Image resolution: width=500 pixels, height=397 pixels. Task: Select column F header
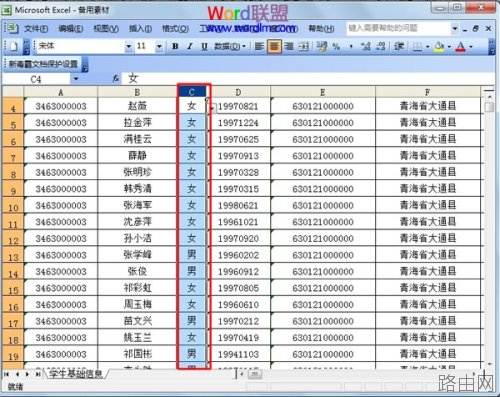point(427,92)
